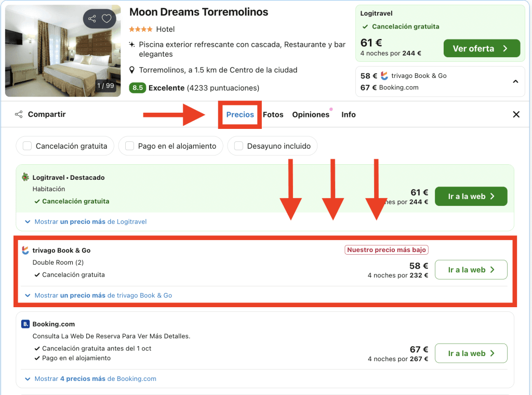Click the heart favorite icon on photo
The height and width of the screenshot is (395, 532).
click(107, 19)
